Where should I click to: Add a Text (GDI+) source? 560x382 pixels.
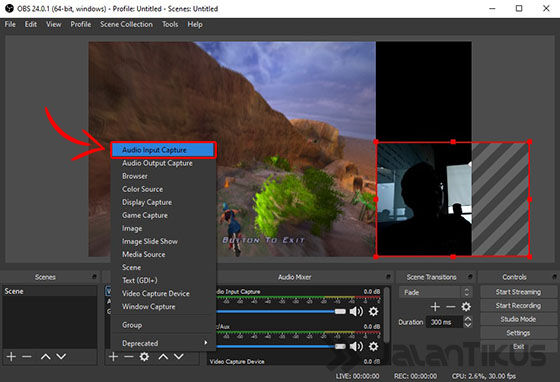coord(163,281)
